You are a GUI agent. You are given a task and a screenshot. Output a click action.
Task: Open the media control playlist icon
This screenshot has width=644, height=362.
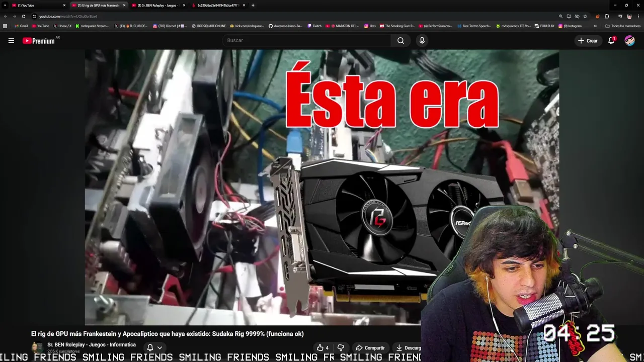[620, 16]
